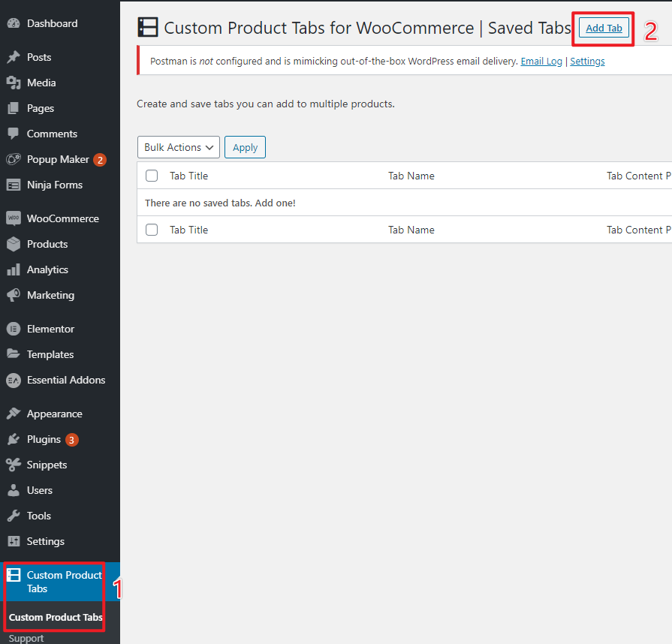Open the Email Log link
This screenshot has height=644, width=672.
pyautogui.click(x=541, y=62)
